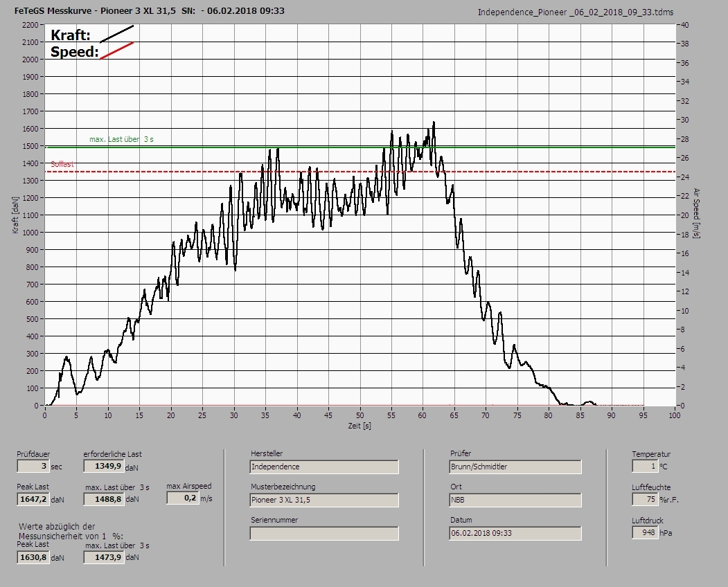Select the erforderliche Last value 1349,9
The height and width of the screenshot is (587, 728).
click(104, 466)
